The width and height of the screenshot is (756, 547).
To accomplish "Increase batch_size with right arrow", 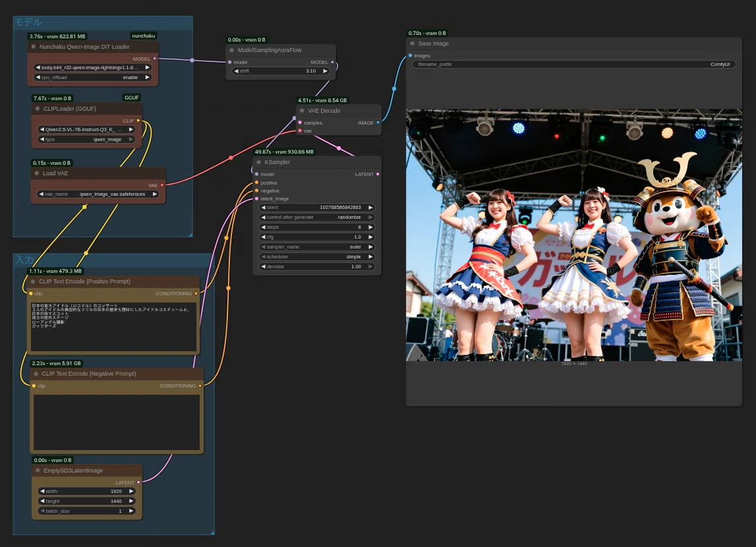I will pyautogui.click(x=131, y=511).
